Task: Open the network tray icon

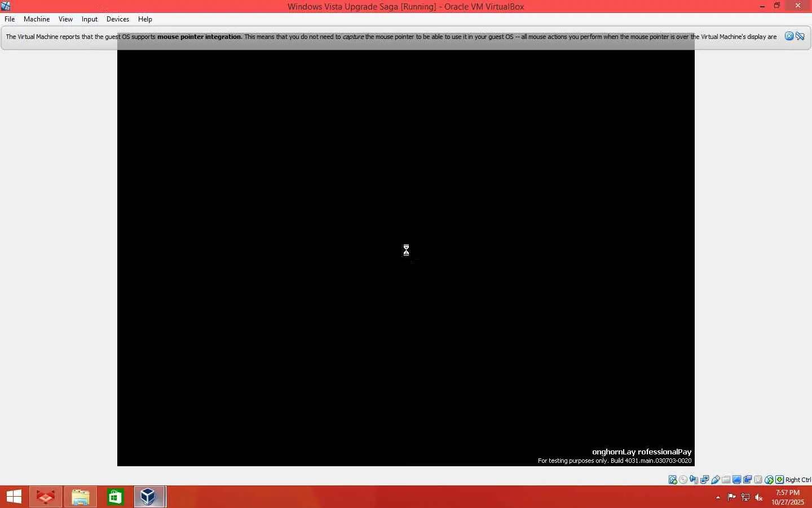Action: [x=745, y=497]
